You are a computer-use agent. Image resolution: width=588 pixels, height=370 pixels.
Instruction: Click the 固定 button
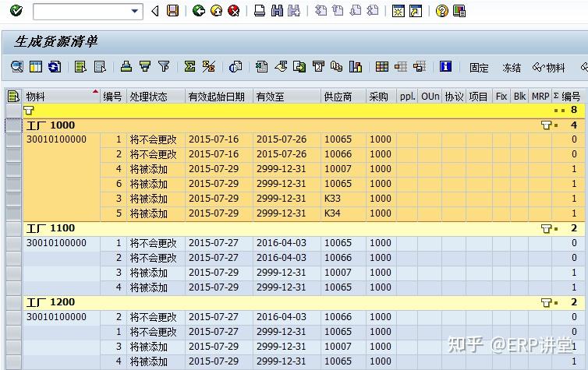point(479,68)
